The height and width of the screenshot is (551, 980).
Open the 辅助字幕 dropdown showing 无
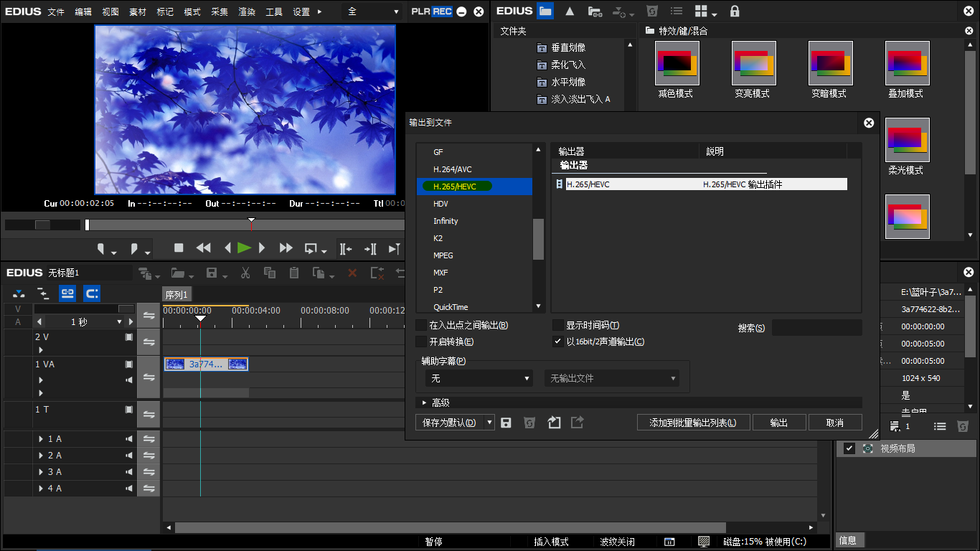(479, 378)
